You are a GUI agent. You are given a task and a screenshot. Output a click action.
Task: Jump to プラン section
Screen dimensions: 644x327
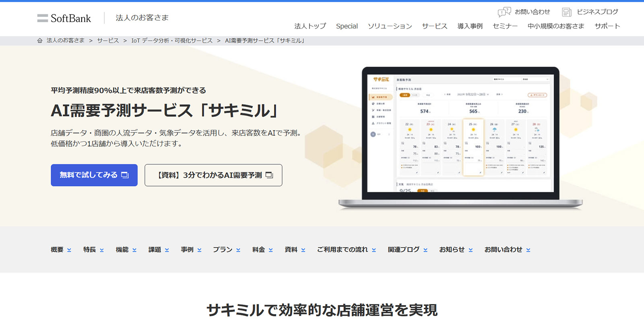point(227,250)
